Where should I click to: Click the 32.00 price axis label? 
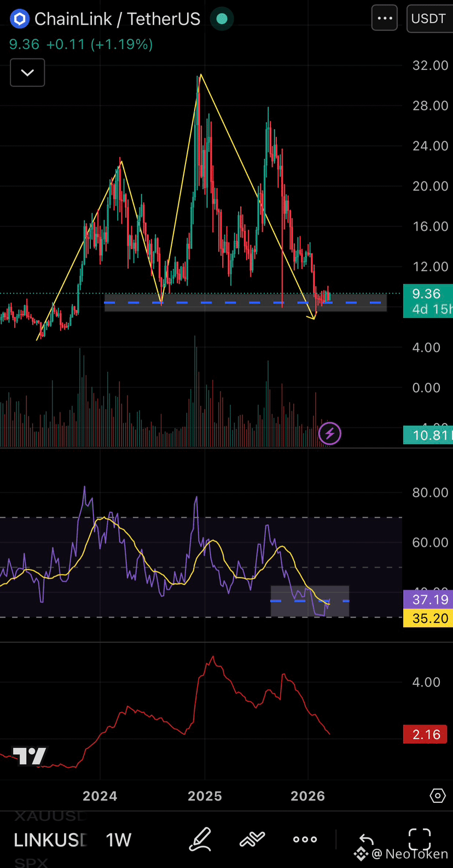coord(431,65)
